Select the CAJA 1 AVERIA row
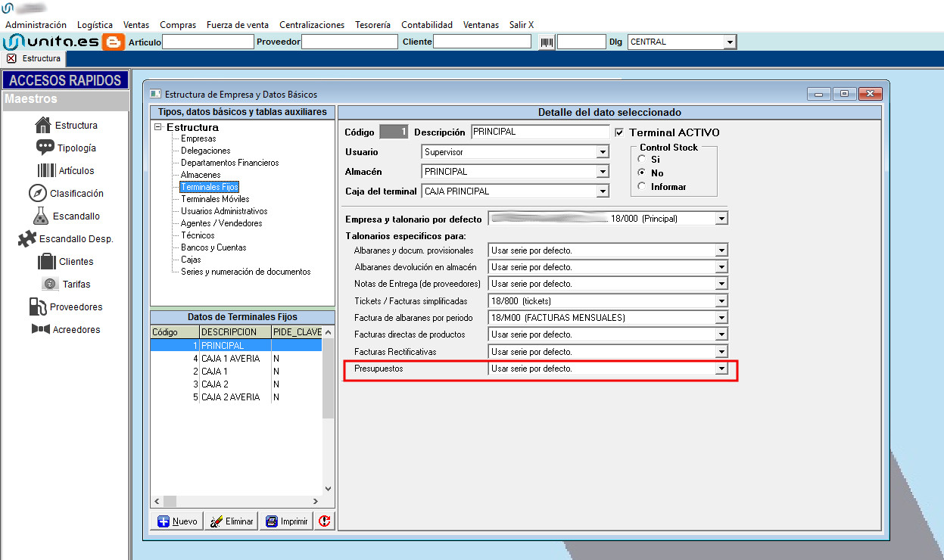The image size is (944, 560). point(236,359)
